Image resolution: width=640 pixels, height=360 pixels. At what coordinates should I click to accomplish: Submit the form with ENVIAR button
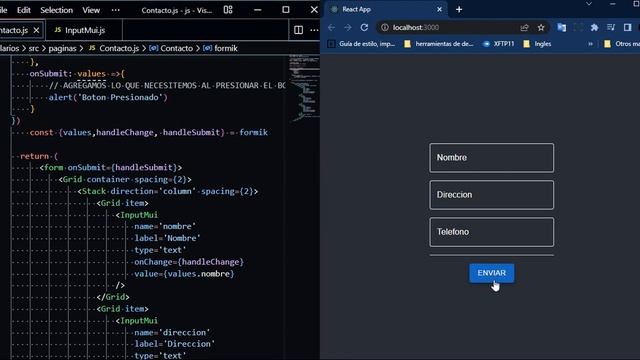click(491, 273)
